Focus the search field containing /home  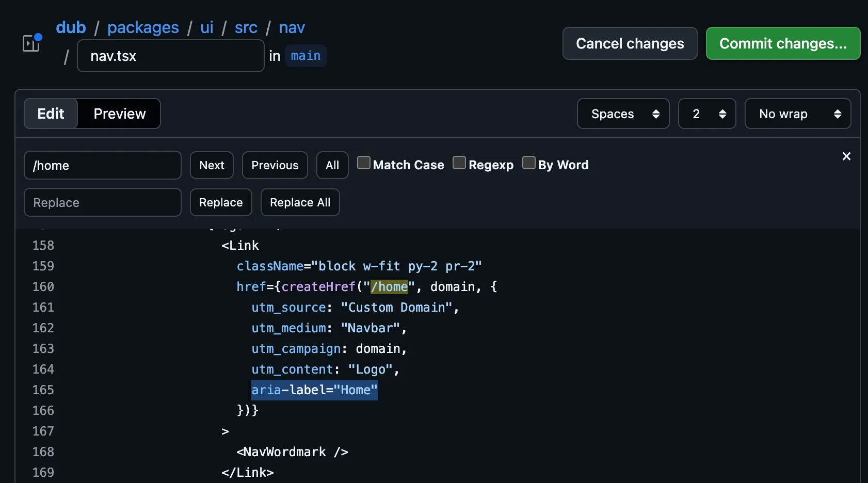[103, 165]
